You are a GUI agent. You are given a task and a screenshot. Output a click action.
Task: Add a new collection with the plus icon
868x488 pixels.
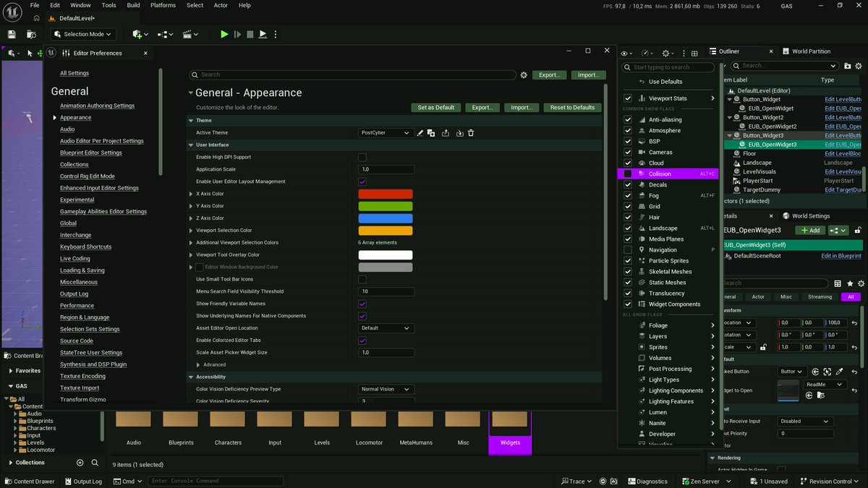80,463
